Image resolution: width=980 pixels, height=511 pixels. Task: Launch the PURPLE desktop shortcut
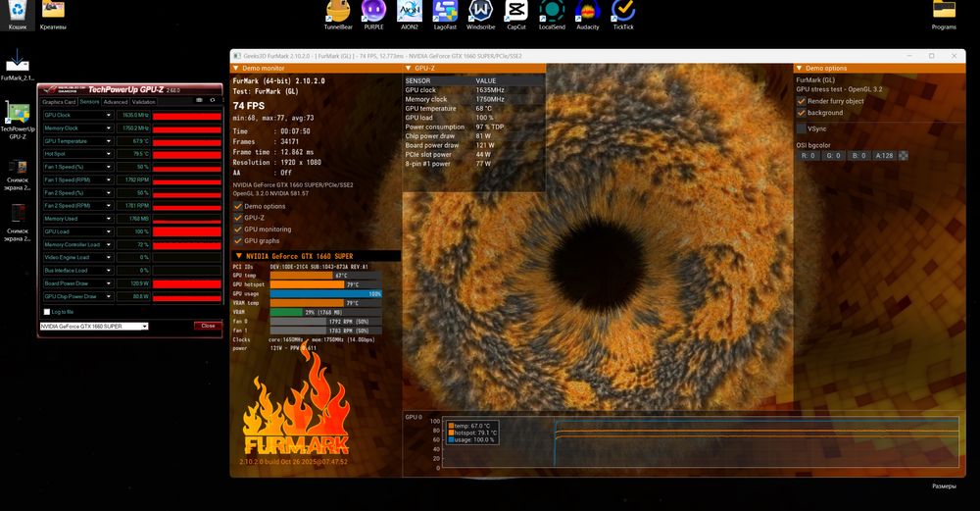coord(373,15)
